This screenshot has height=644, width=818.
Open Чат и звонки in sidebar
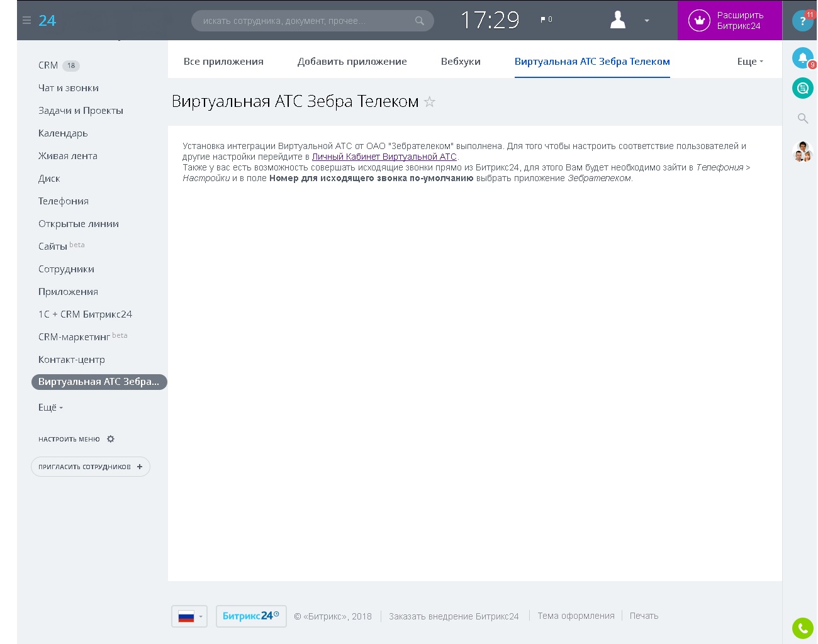(x=69, y=88)
